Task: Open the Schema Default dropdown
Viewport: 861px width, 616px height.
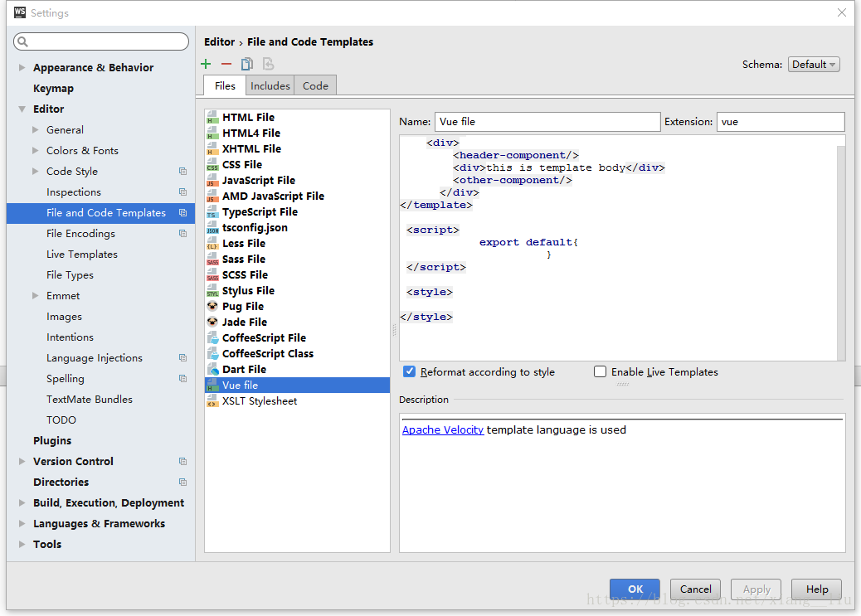Action: coord(814,64)
